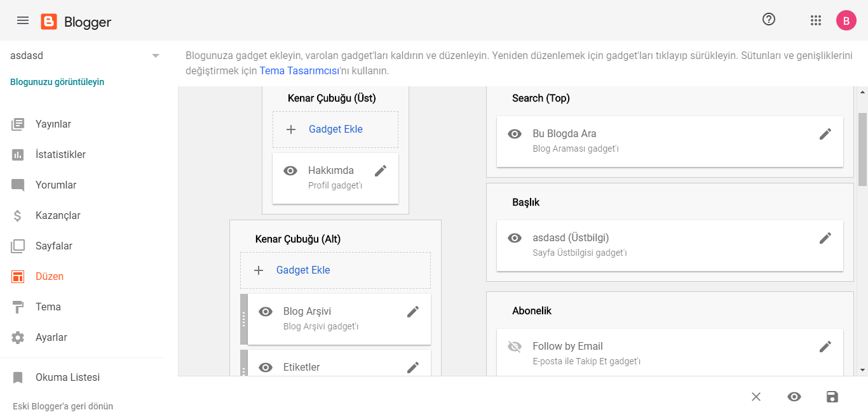Expand the asdasd blog selector dropdown

[156, 56]
